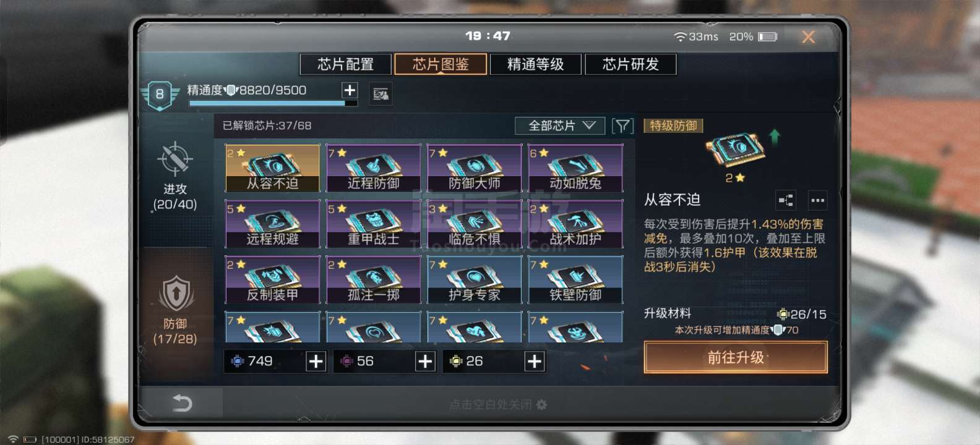Open the 芯片研发 tab
980x445 pixels.
[x=630, y=64]
